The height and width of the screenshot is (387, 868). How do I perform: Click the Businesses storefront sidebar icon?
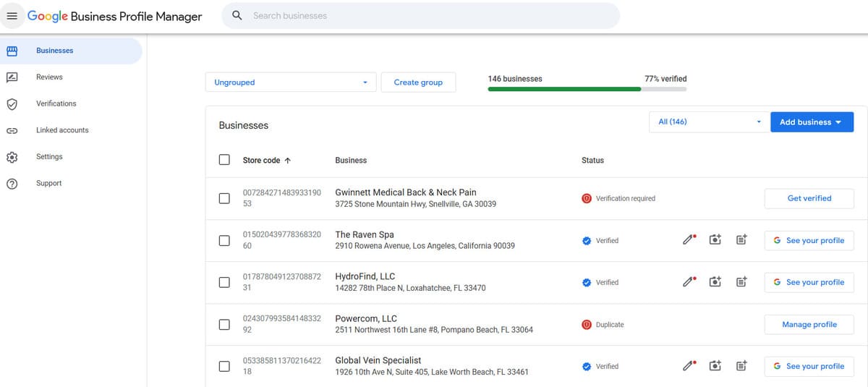tap(12, 51)
